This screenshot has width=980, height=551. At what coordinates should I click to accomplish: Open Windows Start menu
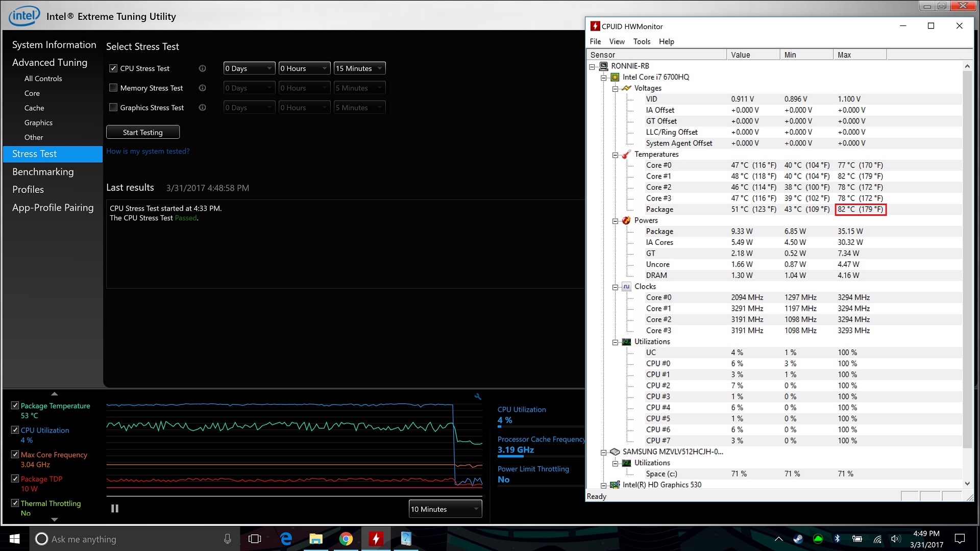point(14,539)
